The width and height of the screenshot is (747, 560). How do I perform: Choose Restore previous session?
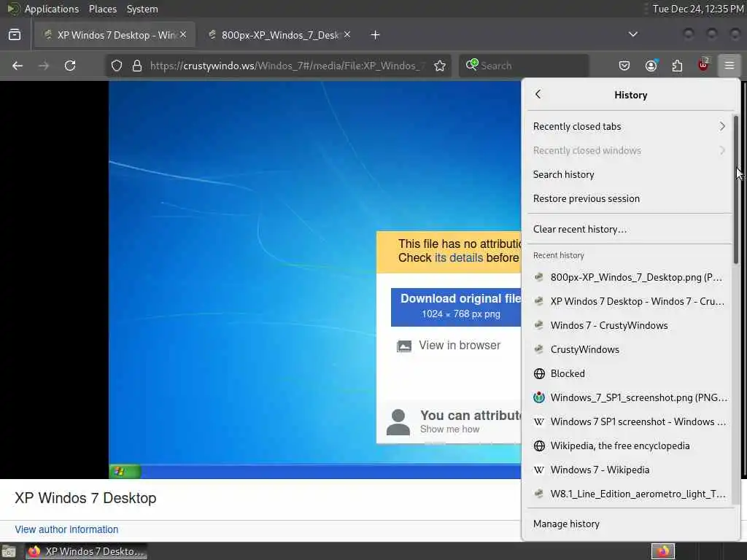coord(629,198)
